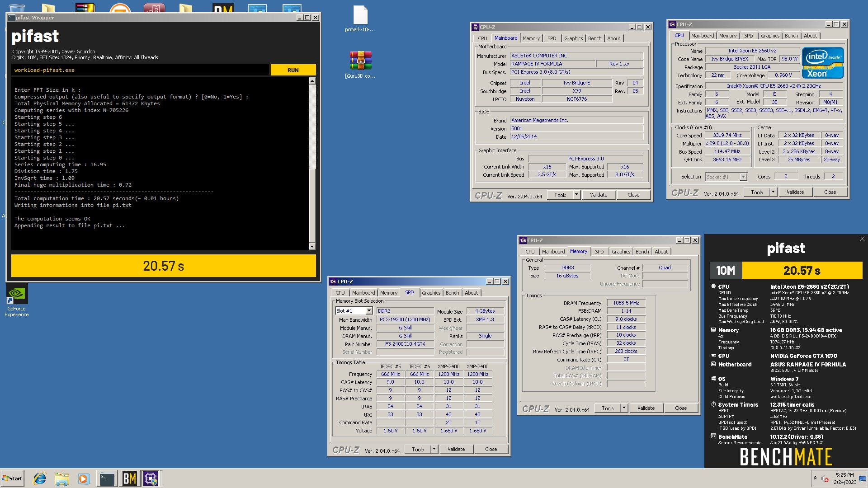Expand Tools arrow in Mainboard CPU-Z window

click(576, 195)
